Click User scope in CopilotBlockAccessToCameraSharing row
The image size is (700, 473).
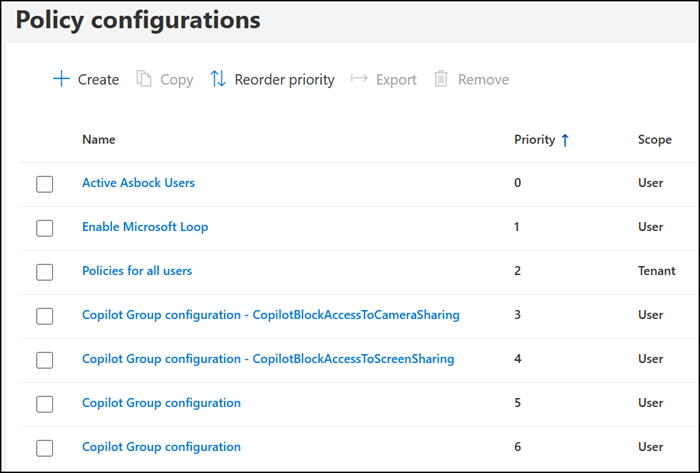click(x=650, y=315)
